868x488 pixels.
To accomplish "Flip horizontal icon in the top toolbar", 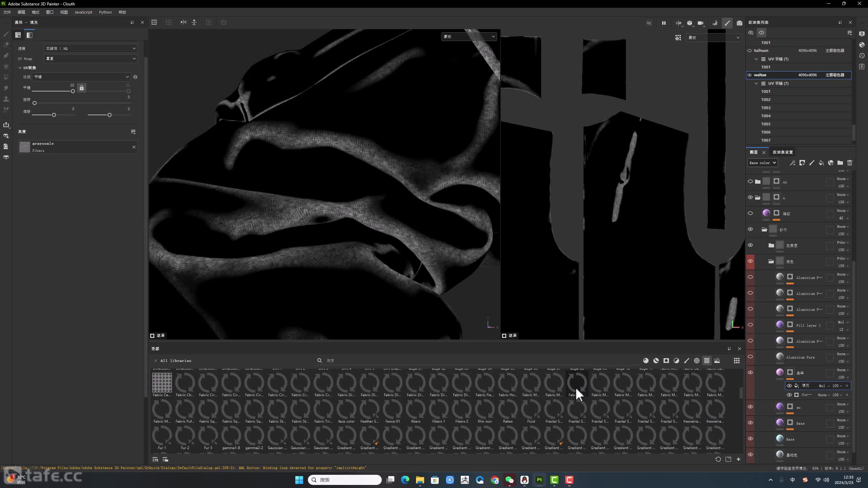I will pos(183,22).
